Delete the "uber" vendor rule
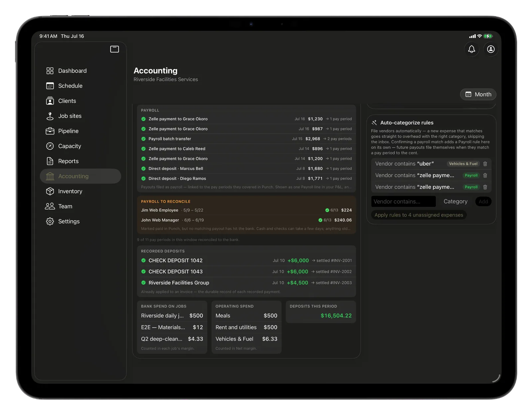The width and height of the screenshot is (532, 414). tap(485, 164)
